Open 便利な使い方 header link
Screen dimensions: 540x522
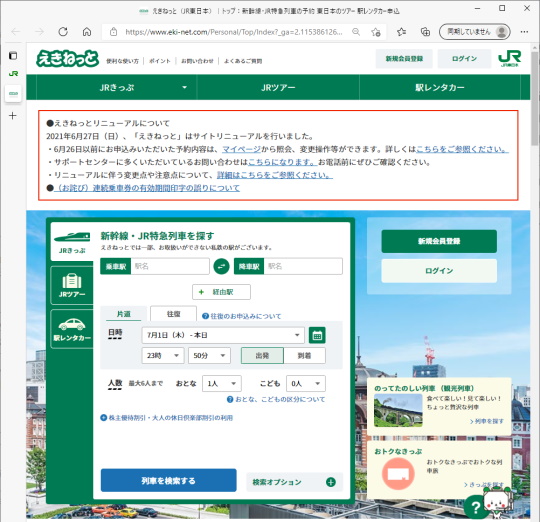(122, 61)
